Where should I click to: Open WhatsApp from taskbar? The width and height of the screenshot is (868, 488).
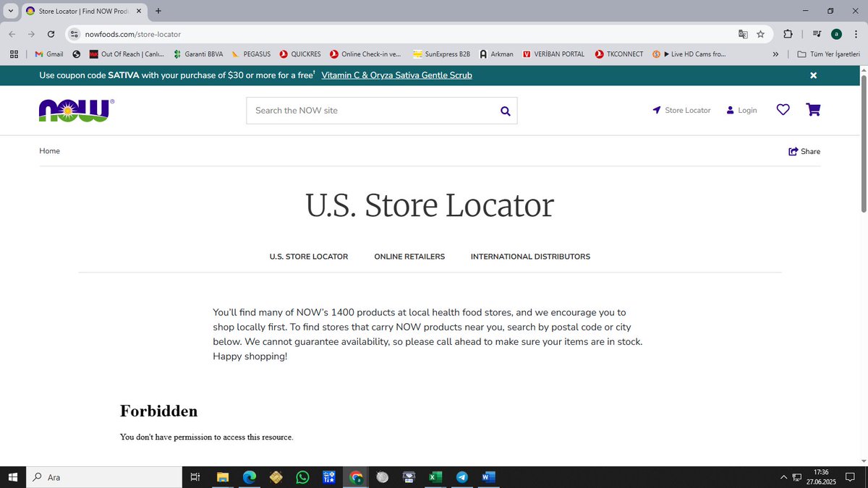pos(302,477)
